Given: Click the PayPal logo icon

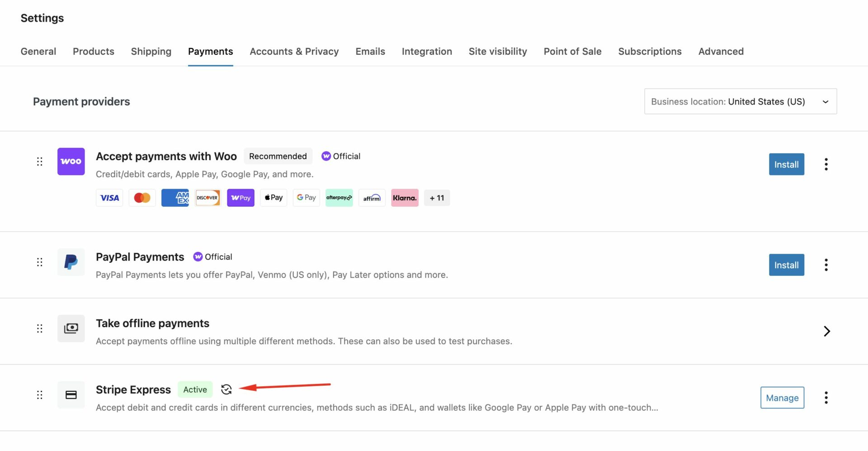Looking at the screenshot, I should 71,262.
